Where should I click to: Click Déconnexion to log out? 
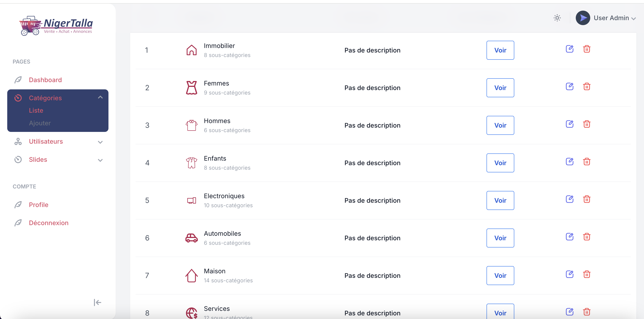tap(49, 223)
